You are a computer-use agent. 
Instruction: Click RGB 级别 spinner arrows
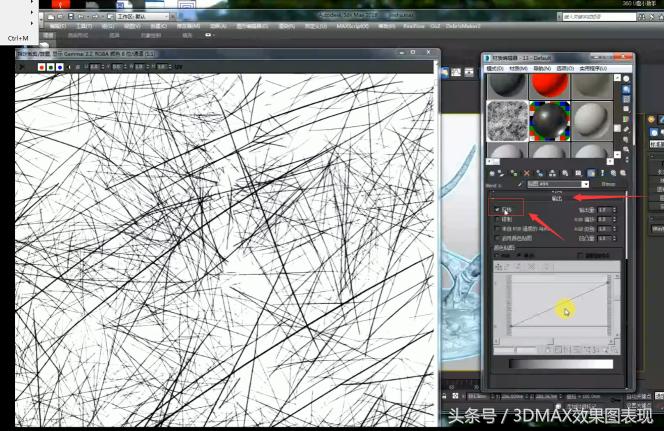[x=614, y=229]
